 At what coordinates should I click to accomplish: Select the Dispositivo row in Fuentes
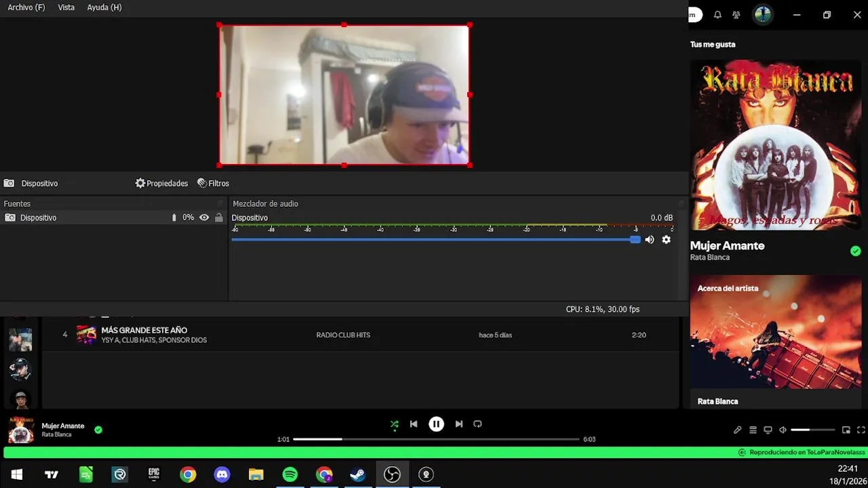click(x=113, y=218)
